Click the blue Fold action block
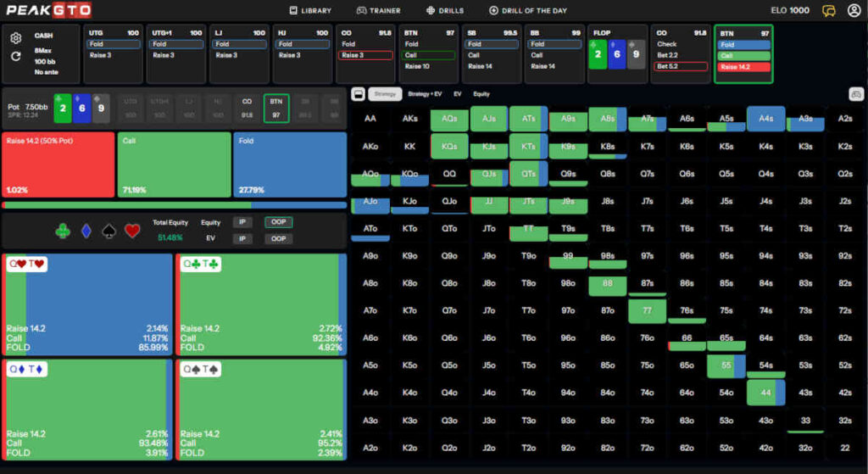Screen dimensions: 868x474 290,165
